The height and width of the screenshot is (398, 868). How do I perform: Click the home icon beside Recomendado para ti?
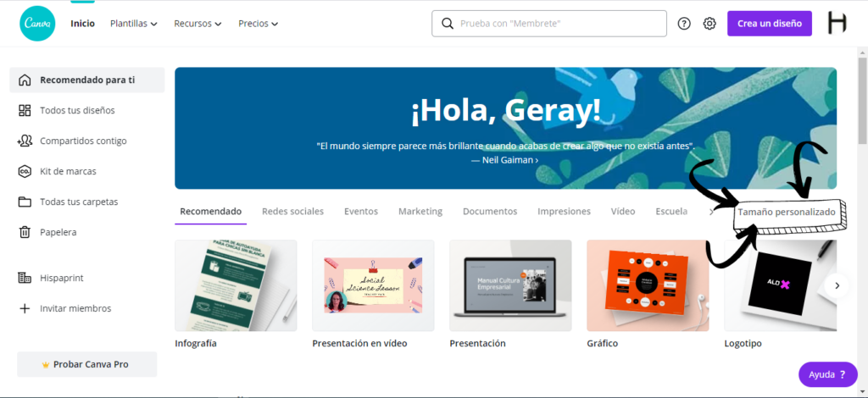(25, 80)
